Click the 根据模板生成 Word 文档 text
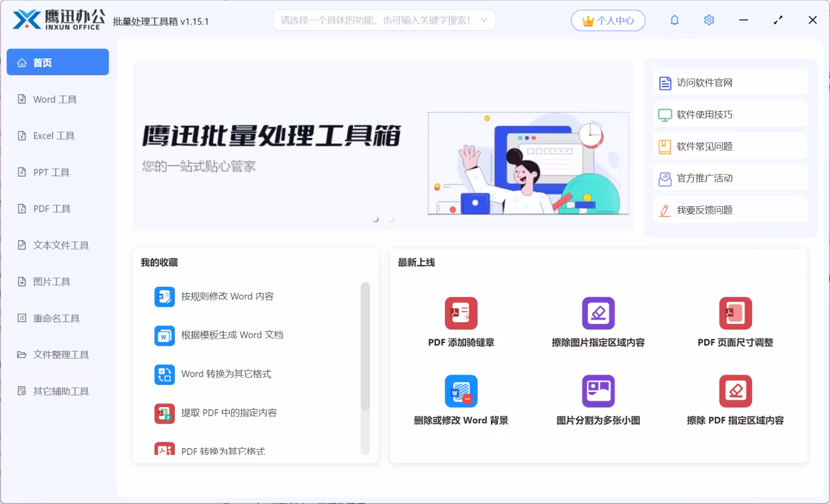 (232, 335)
